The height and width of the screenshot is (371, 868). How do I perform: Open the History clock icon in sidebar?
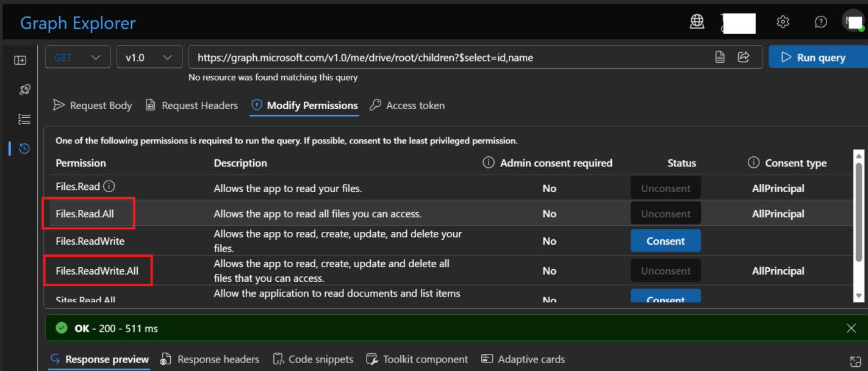[x=24, y=148]
